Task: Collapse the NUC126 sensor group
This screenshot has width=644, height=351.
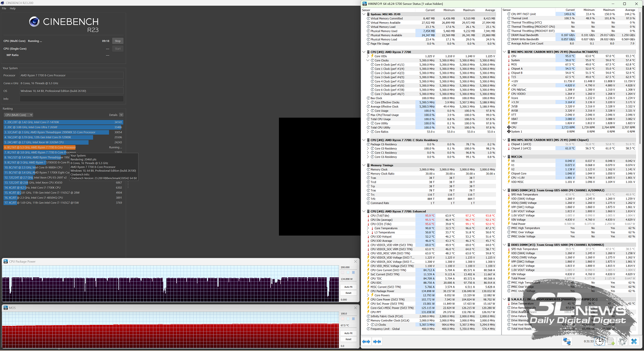Action: [505, 157]
